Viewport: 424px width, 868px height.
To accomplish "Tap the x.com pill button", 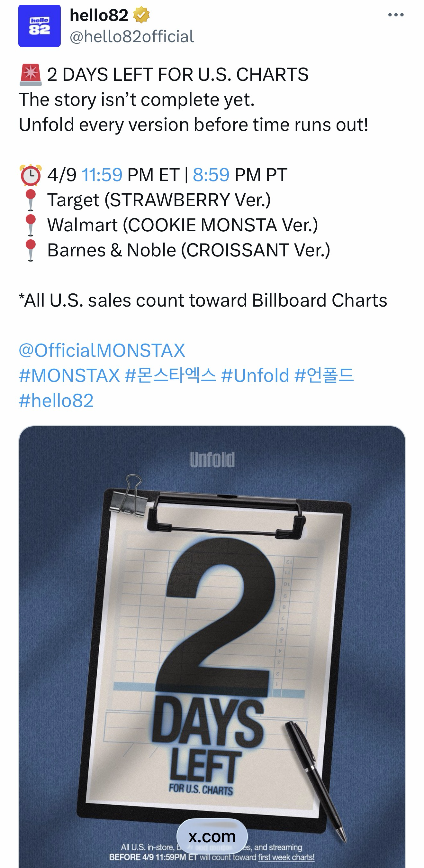I will pyautogui.click(x=212, y=837).
